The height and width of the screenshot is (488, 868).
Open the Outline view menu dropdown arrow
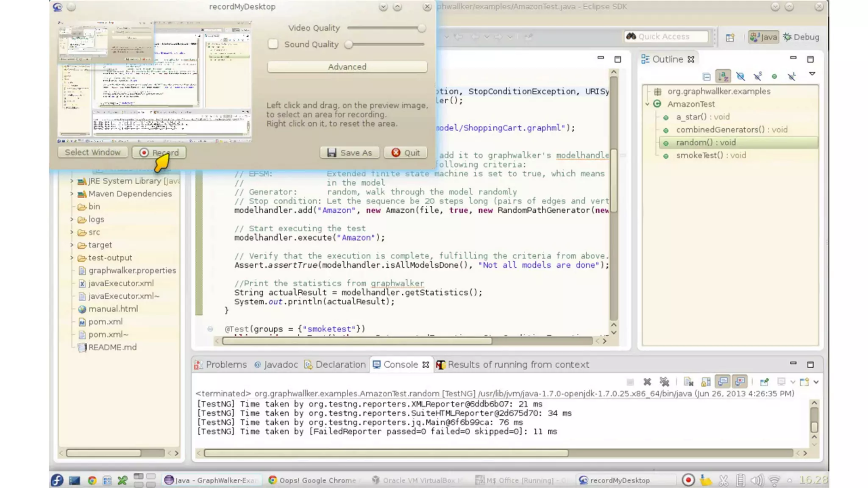pos(812,74)
